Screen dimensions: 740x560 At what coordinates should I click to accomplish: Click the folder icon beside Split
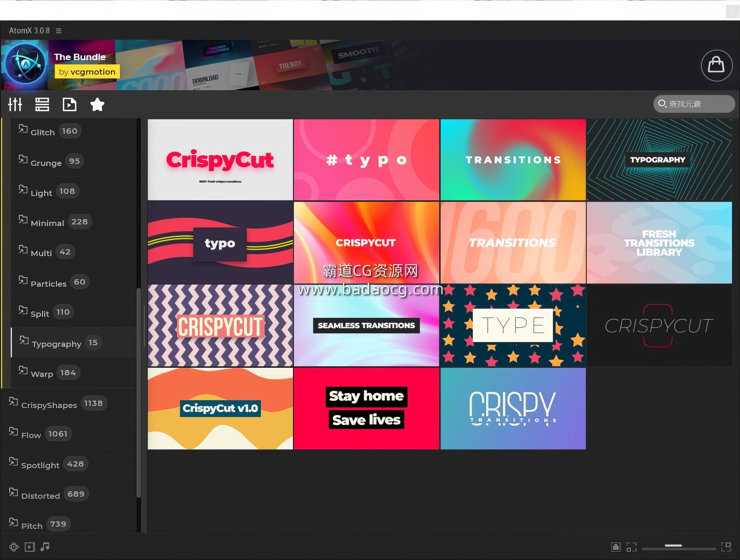pyautogui.click(x=23, y=310)
